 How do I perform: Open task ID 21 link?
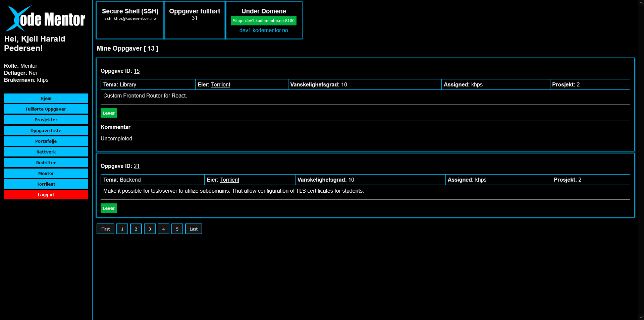[x=137, y=166]
